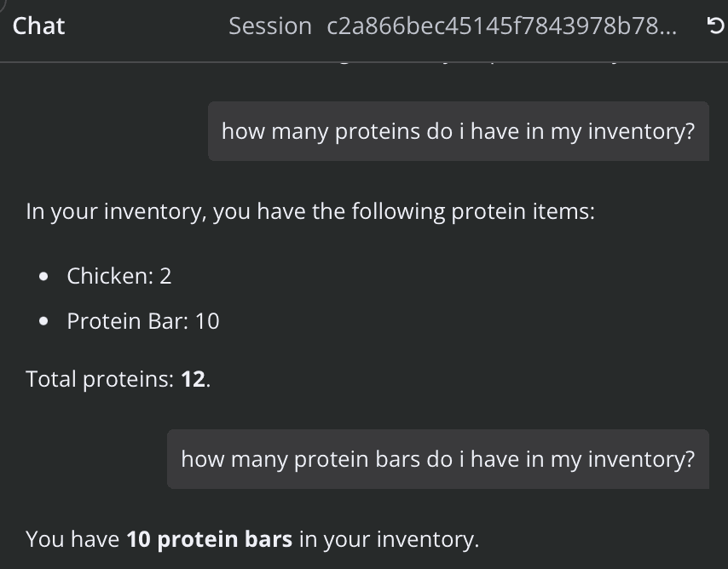This screenshot has height=569, width=728.
Task: Click the word "inventory?" in the first question
Action: coord(641,132)
